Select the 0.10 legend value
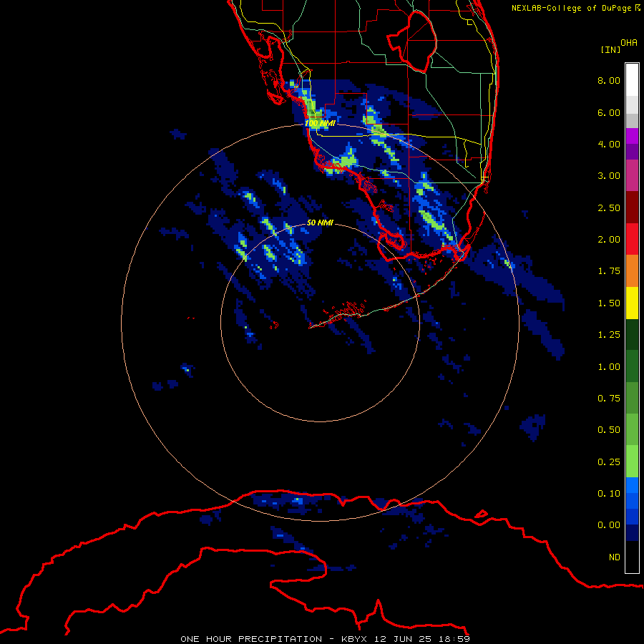Image resolution: width=644 pixels, height=644 pixels. [x=609, y=494]
